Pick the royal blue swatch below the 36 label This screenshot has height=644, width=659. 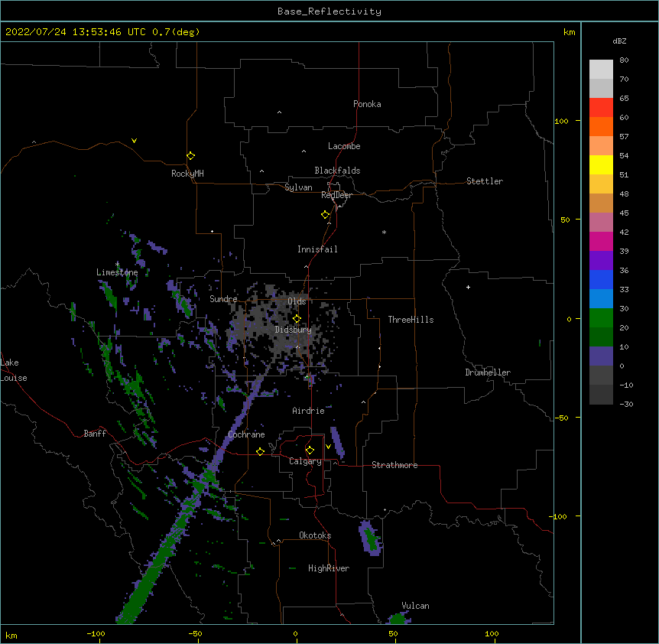tap(601, 280)
